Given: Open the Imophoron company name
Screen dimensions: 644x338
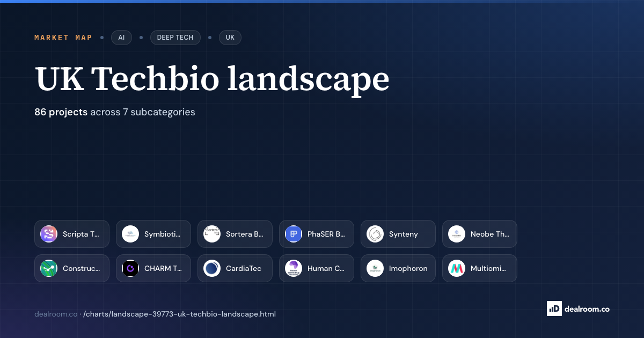Looking at the screenshot, I should tap(408, 268).
